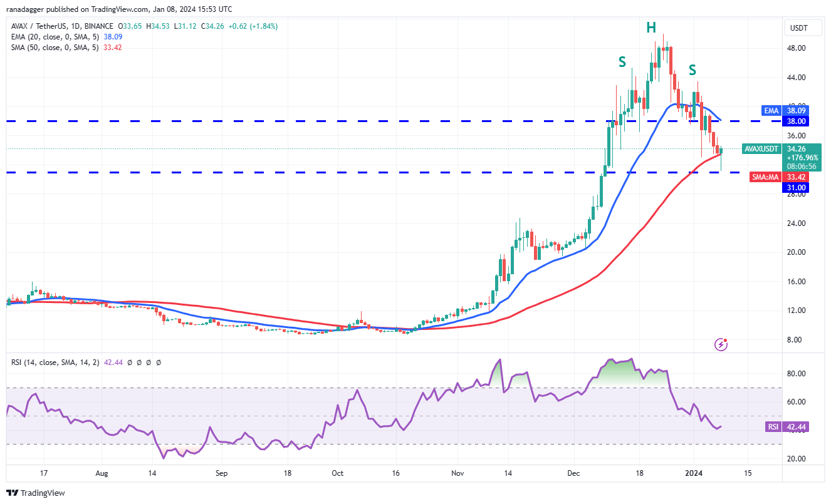Click the H head pattern label

pyautogui.click(x=651, y=27)
